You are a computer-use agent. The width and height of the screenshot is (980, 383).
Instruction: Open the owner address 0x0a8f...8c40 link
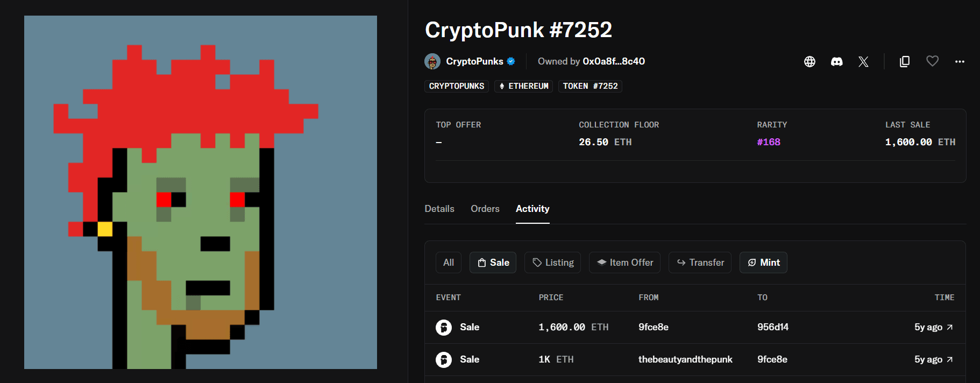click(x=614, y=61)
